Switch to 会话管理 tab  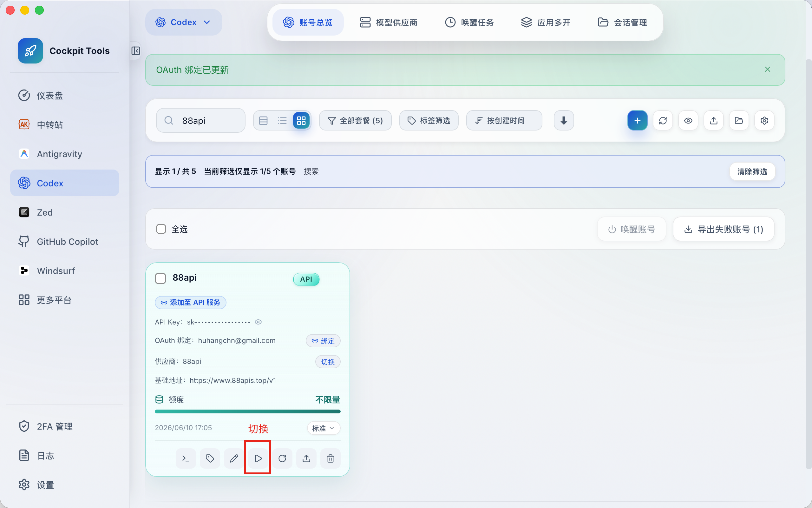622,22
